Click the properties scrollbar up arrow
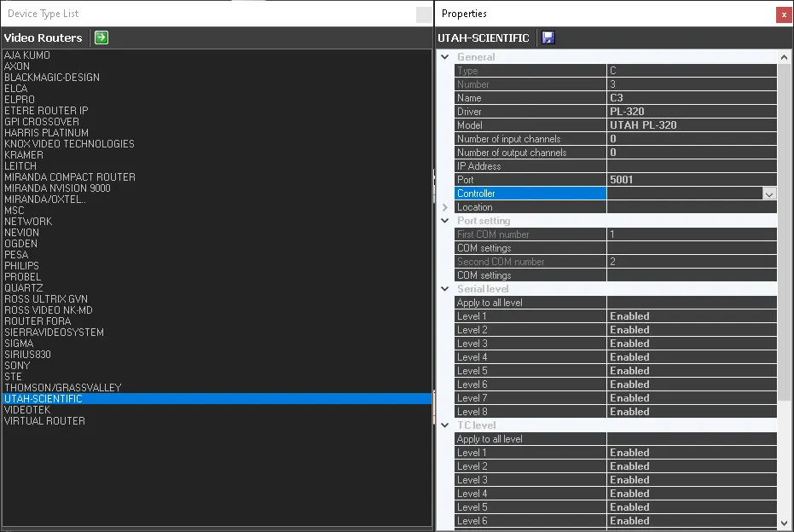The image size is (794, 532). click(785, 57)
